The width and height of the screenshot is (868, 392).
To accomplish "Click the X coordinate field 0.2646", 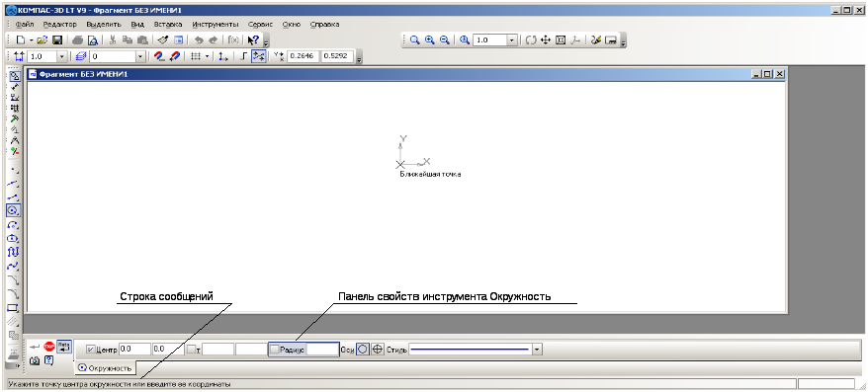I will pyautogui.click(x=303, y=56).
